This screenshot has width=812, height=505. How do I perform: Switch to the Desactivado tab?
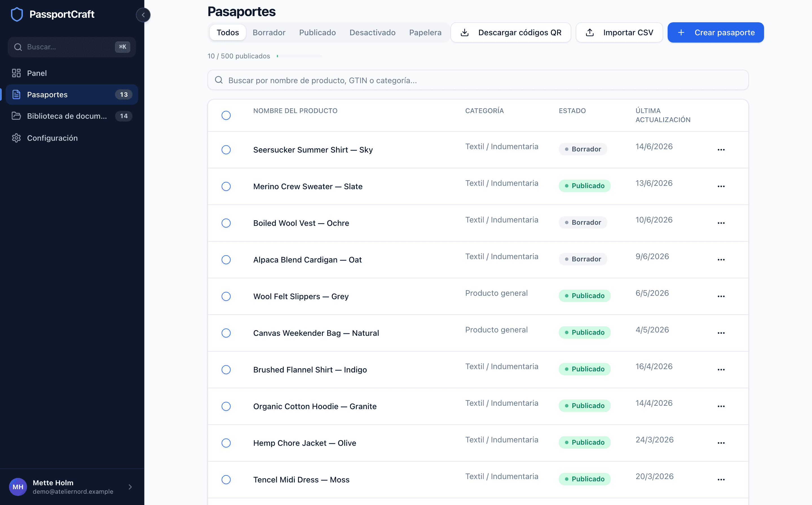[x=373, y=32]
